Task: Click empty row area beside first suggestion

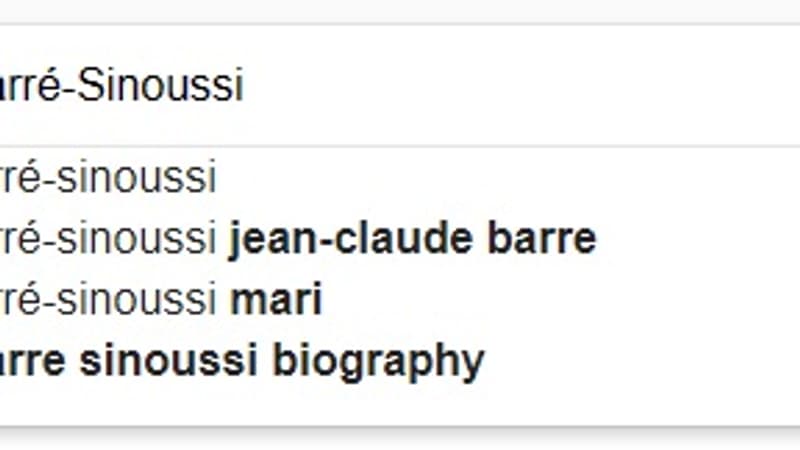Action: 508,177
